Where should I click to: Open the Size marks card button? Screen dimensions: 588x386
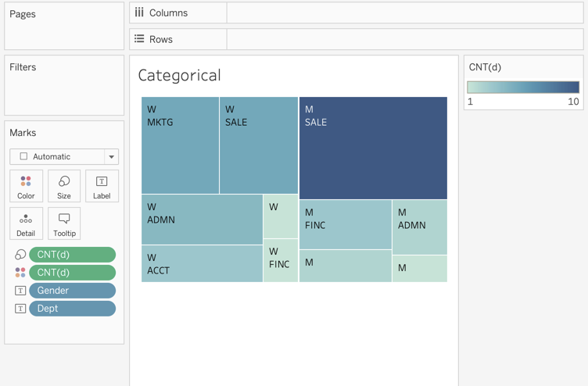click(64, 186)
